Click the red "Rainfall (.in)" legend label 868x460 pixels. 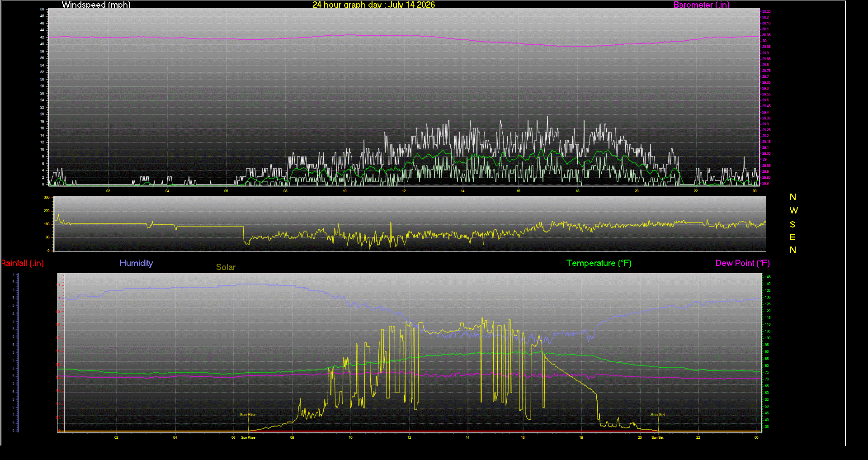pos(22,263)
